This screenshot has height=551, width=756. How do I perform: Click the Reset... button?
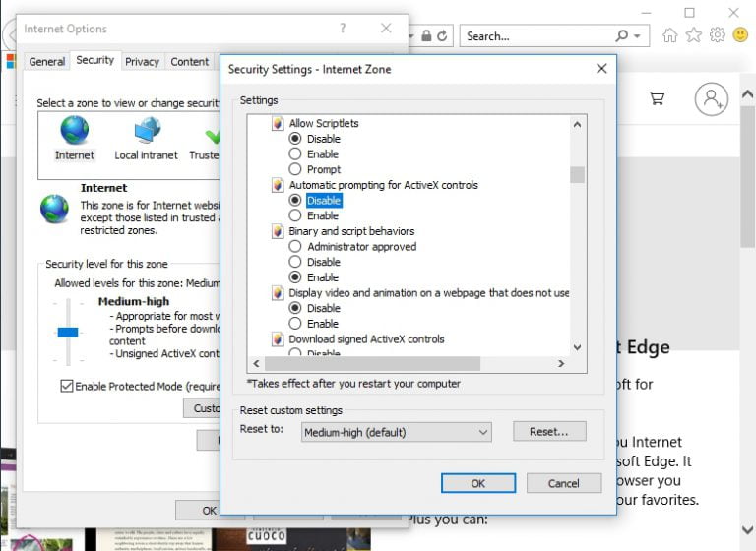tap(549, 431)
